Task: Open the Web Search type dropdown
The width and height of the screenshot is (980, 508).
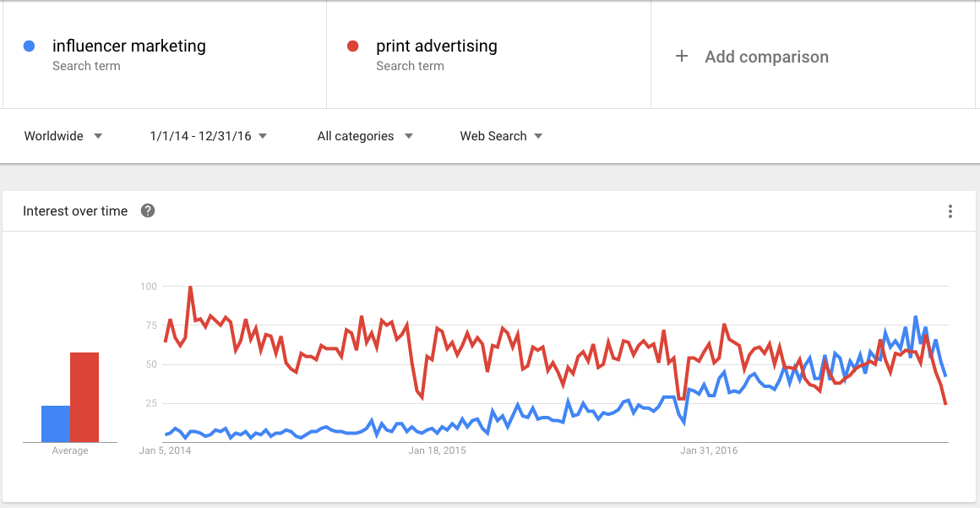Action: tap(501, 136)
